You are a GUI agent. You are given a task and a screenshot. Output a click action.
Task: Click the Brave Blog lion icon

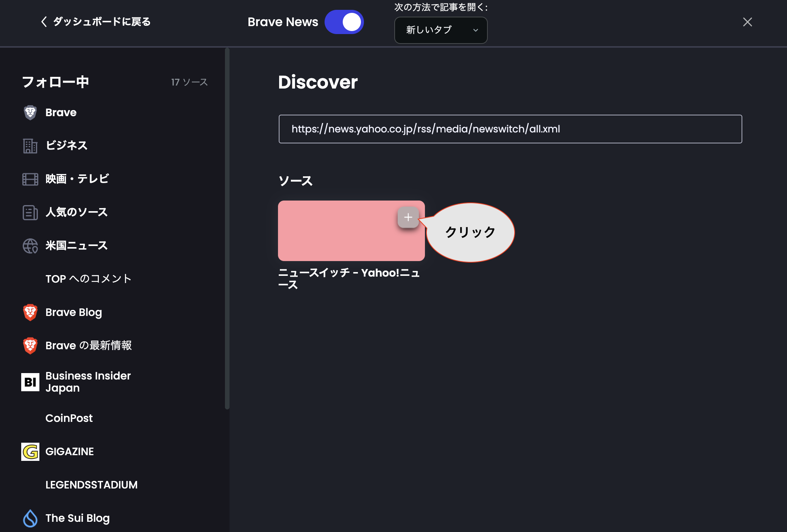[30, 312]
